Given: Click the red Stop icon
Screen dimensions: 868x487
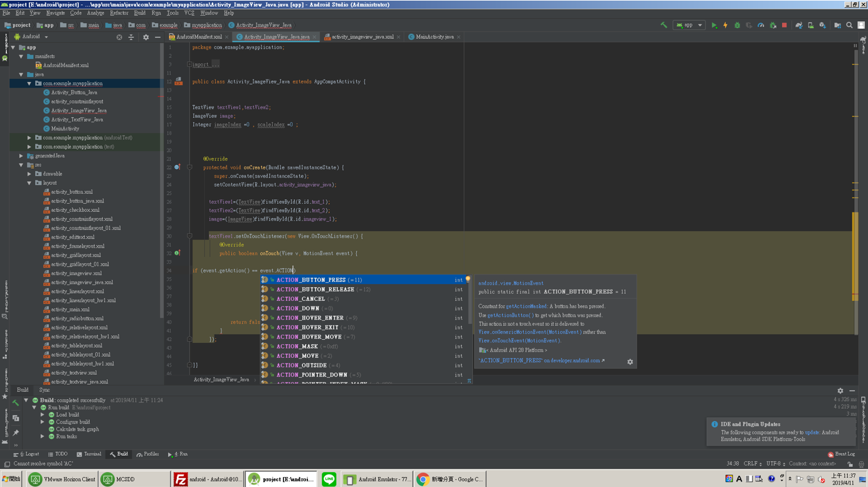Looking at the screenshot, I should [784, 25].
